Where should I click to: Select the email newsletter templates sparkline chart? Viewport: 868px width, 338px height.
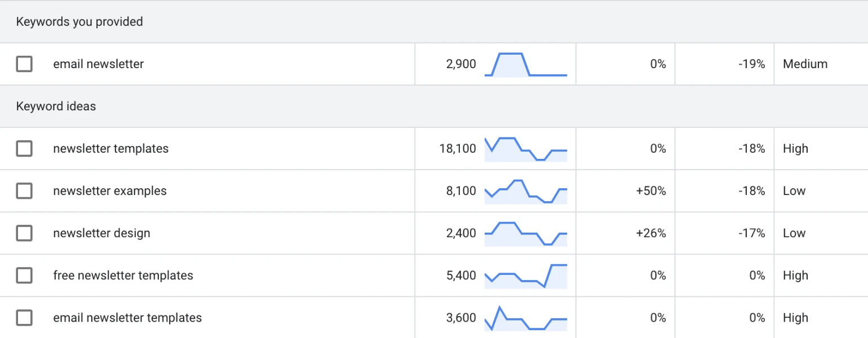pyautogui.click(x=525, y=318)
